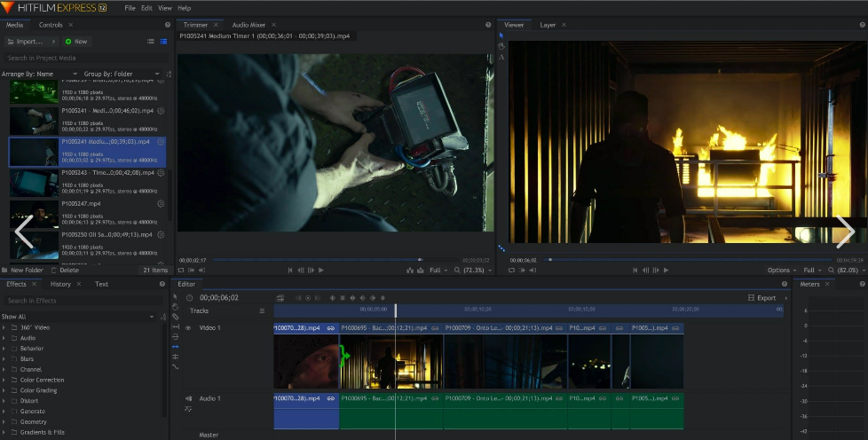The height and width of the screenshot is (440, 868).
Task: Switch to the Layer tab
Action: click(x=548, y=25)
